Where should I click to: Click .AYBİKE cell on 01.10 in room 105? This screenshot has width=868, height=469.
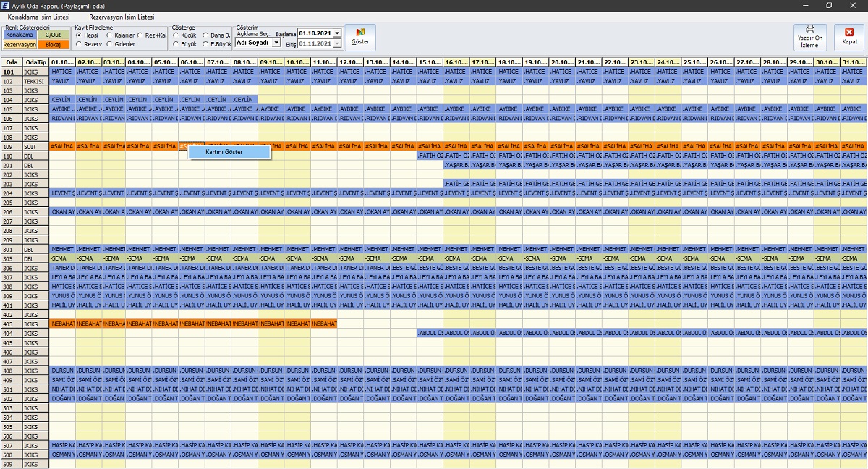[62, 109]
